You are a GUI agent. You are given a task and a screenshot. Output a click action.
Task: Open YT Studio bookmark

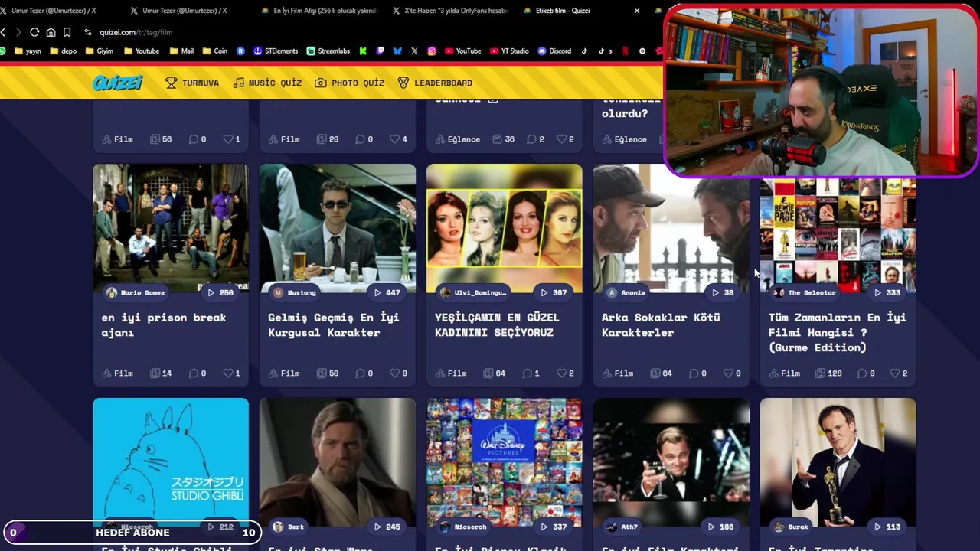pyautogui.click(x=508, y=51)
